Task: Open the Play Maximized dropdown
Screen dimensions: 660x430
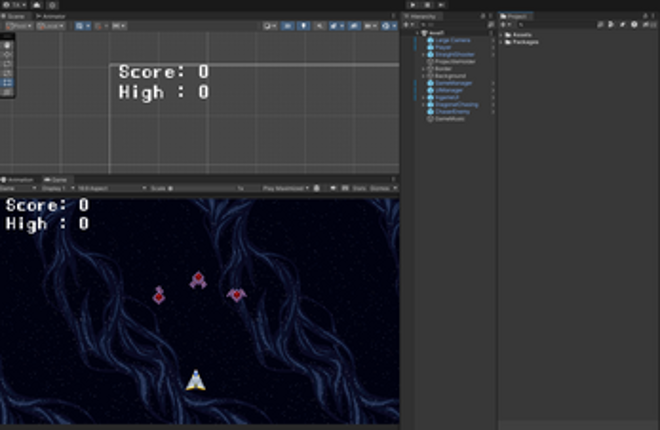Action: [286, 188]
